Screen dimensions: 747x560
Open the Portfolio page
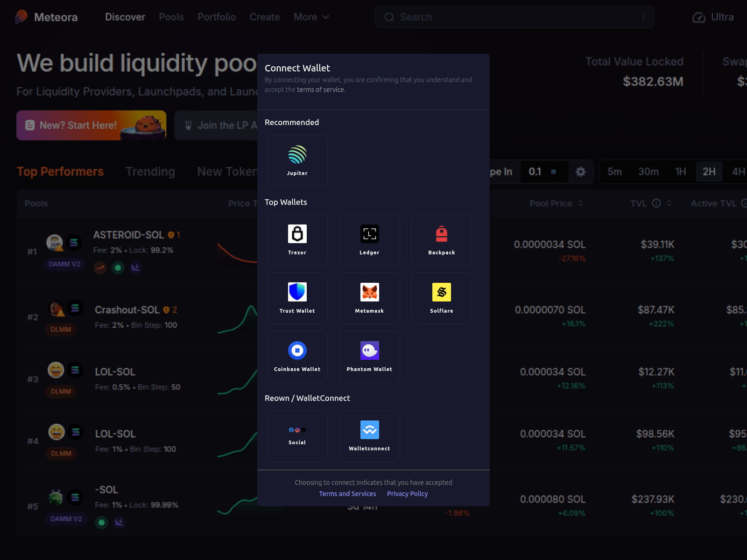point(217,17)
